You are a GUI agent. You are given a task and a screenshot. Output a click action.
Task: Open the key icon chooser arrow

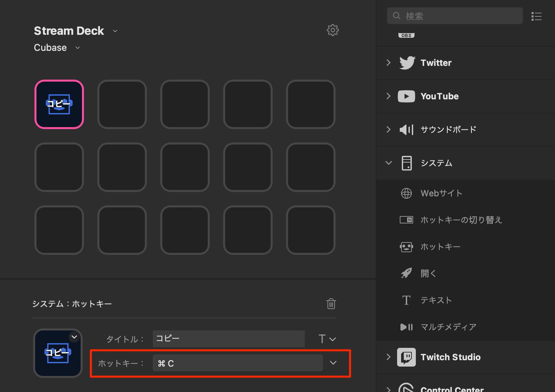pyautogui.click(x=74, y=337)
